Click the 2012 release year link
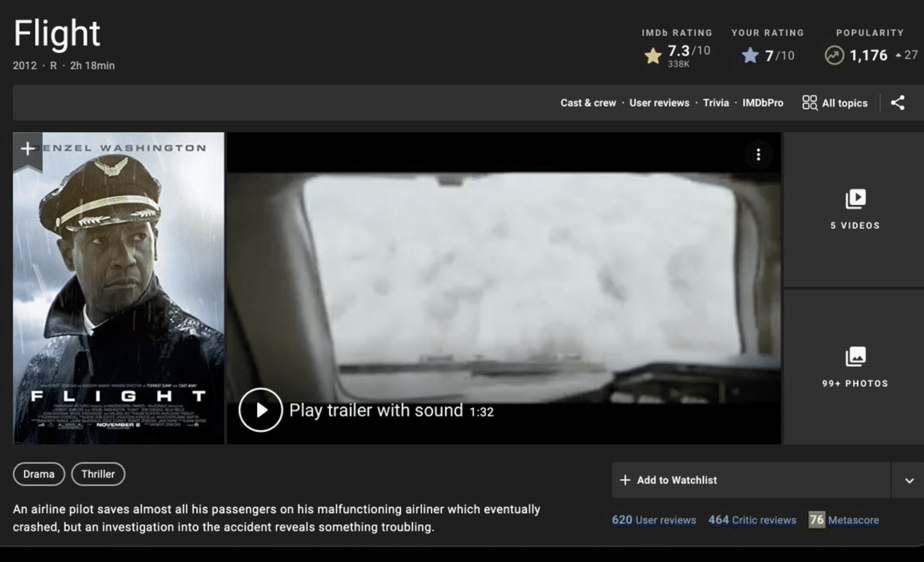Screen dimensions: 924x562 click(25, 66)
